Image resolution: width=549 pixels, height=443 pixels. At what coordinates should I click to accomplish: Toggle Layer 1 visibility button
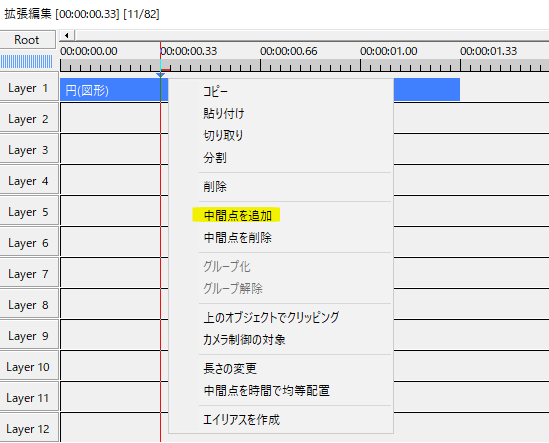tap(29, 88)
